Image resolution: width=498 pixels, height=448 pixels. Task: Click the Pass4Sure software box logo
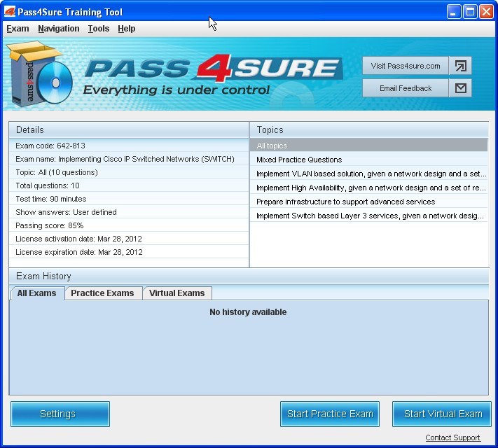pos(40,73)
